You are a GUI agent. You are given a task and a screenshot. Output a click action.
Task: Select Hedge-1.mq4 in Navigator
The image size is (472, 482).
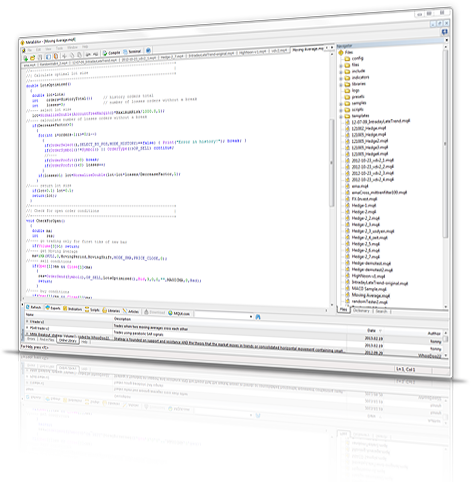[364, 205]
